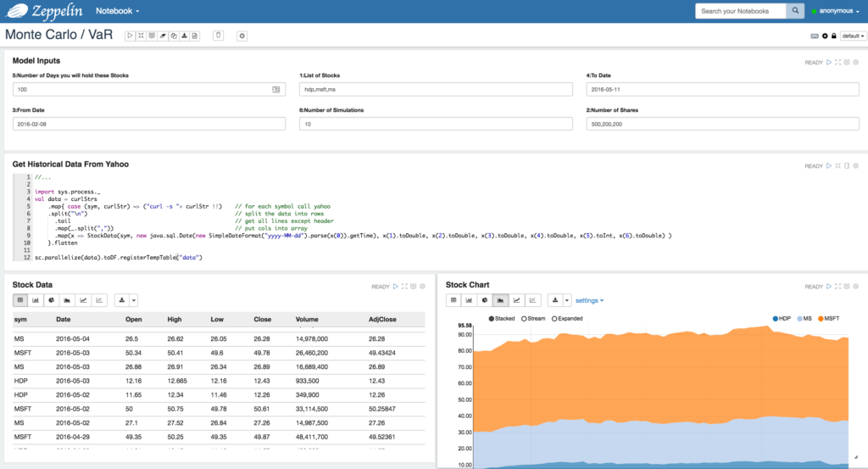The height and width of the screenshot is (469, 868).
Task: Run the Get Historical Data paragraph
Action: [828, 166]
